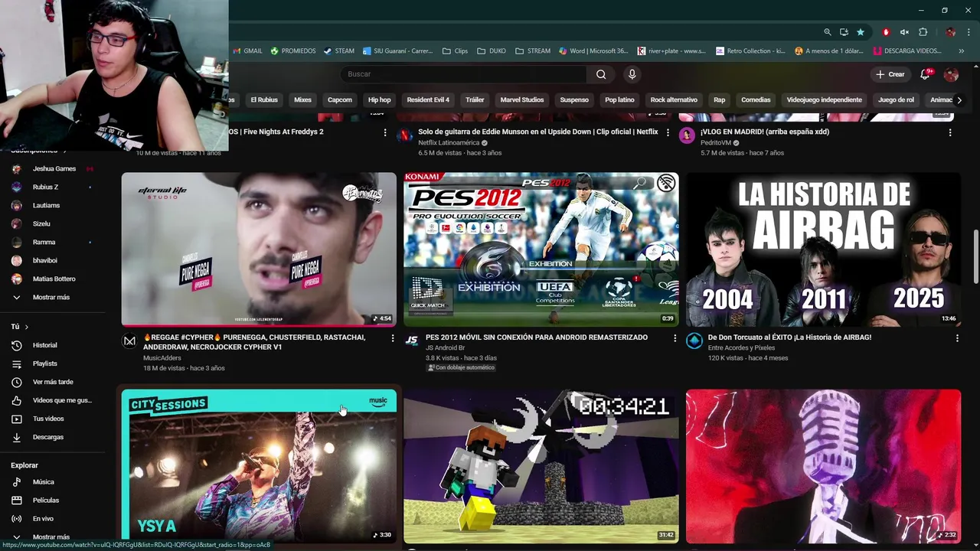Open the Clips bookmarks folder
Image resolution: width=980 pixels, height=551 pixels.
pyautogui.click(x=455, y=51)
